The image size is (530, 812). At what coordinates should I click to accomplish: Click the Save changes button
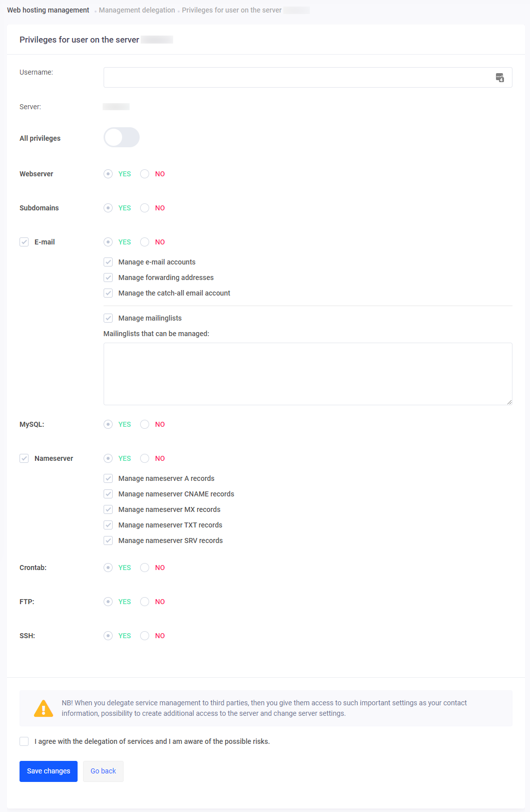coord(49,771)
